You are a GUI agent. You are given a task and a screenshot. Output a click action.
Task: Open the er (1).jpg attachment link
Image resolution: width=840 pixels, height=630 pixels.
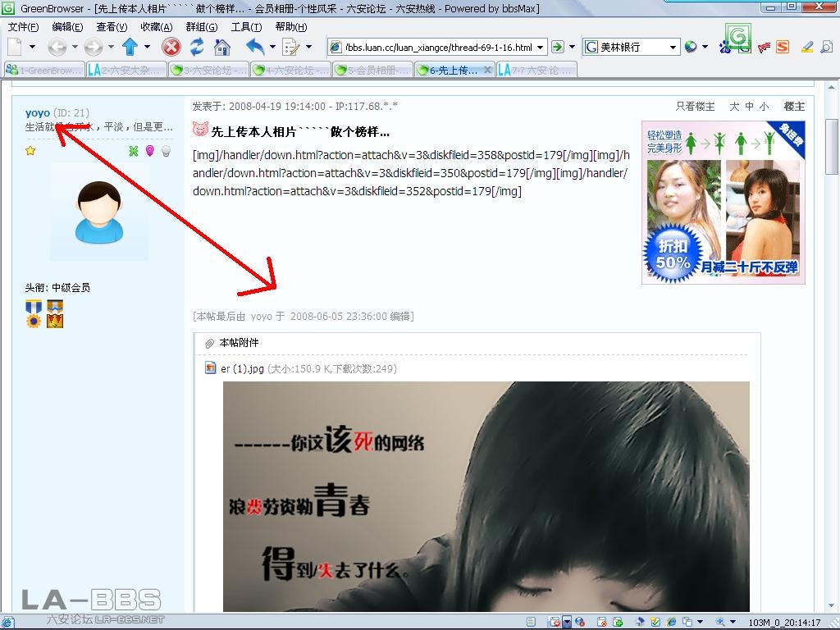coord(242,369)
